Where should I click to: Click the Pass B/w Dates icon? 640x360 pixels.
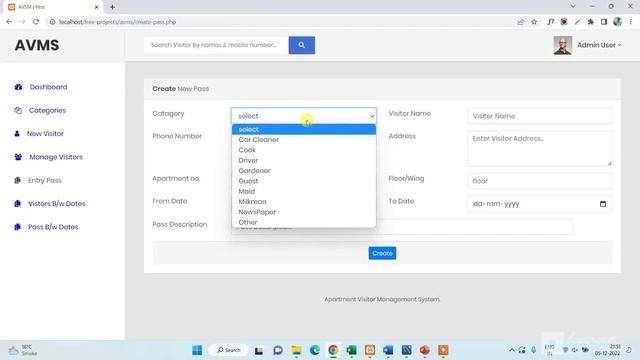pyautogui.click(x=17, y=227)
